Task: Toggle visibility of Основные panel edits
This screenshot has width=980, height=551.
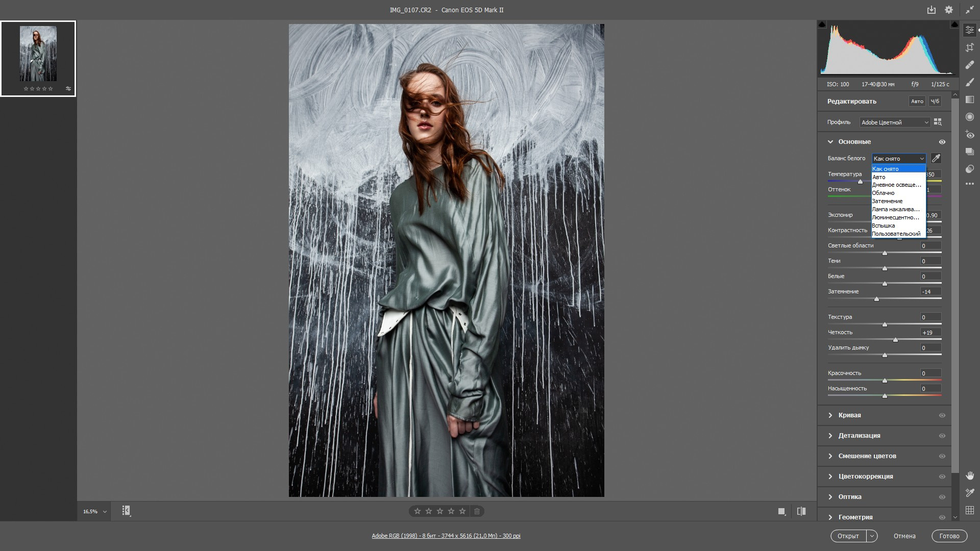Action: click(x=942, y=142)
